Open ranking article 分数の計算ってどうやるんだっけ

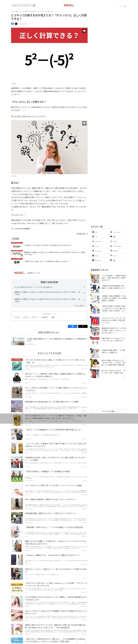pos(114,339)
